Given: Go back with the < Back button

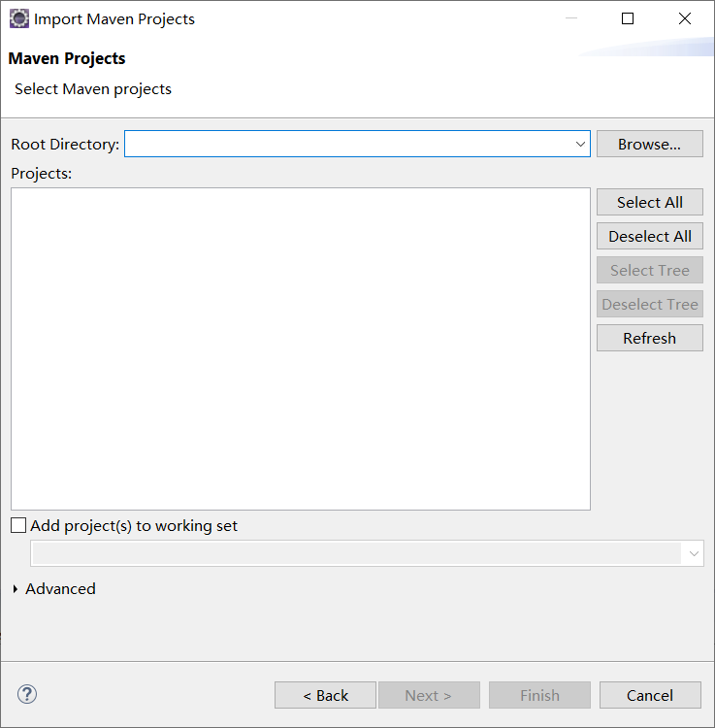Looking at the screenshot, I should (325, 695).
